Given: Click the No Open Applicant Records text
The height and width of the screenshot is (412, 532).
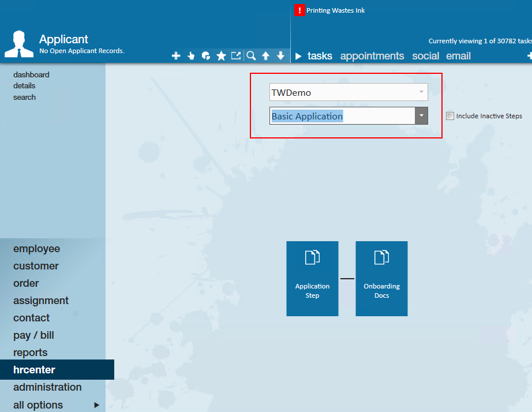Looking at the screenshot, I should 82,51.
